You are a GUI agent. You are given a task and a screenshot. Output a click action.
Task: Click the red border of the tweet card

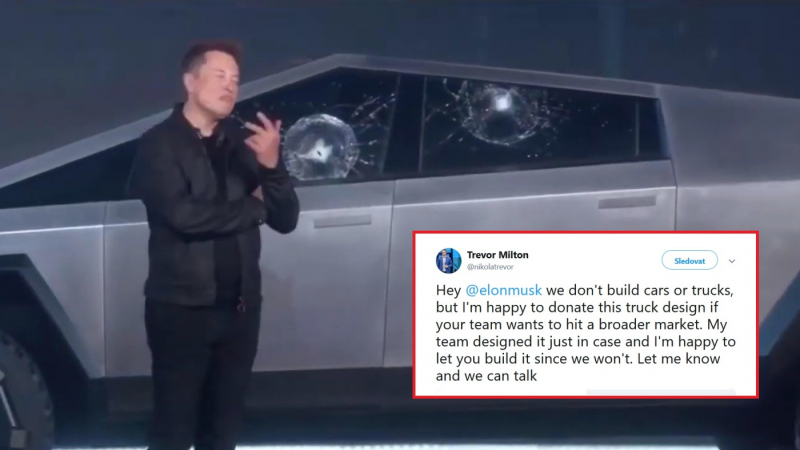click(586, 233)
